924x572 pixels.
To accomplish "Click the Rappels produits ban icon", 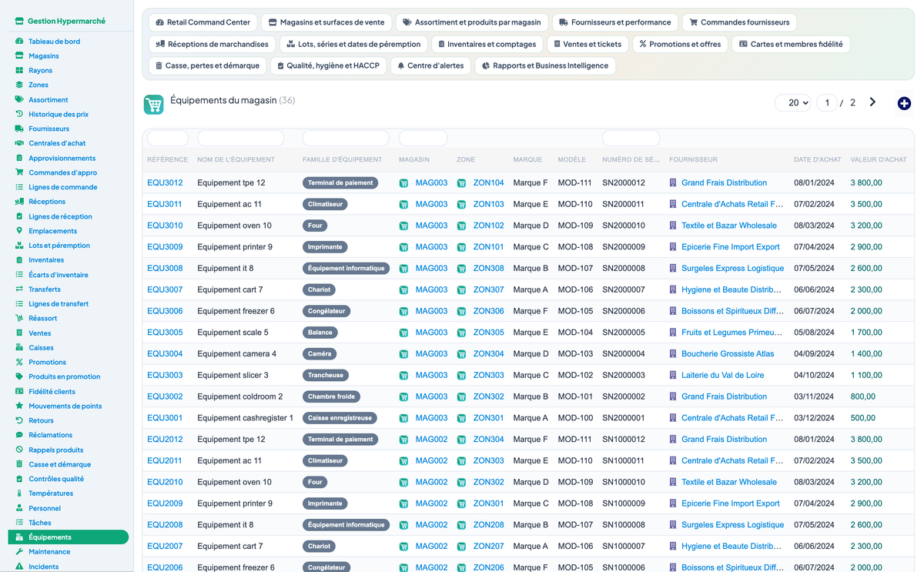I will (x=19, y=450).
